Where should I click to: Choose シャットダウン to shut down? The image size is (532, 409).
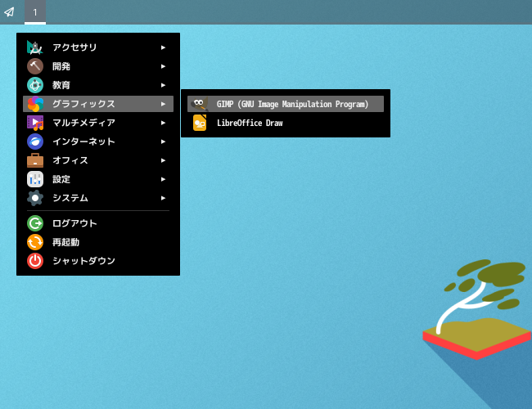[98, 261]
